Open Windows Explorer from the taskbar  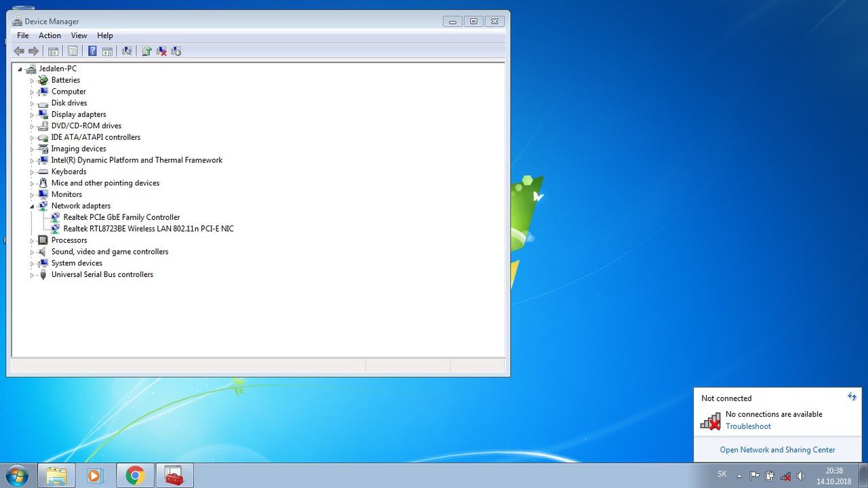pos(56,475)
